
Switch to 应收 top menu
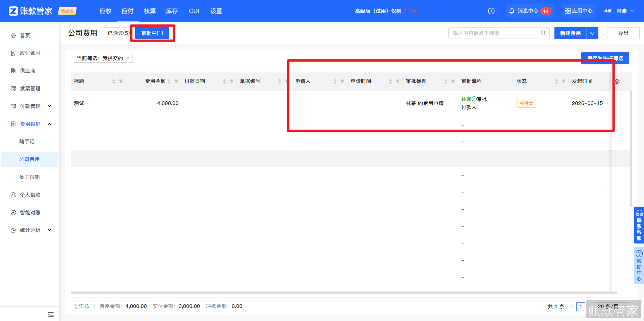(x=105, y=11)
